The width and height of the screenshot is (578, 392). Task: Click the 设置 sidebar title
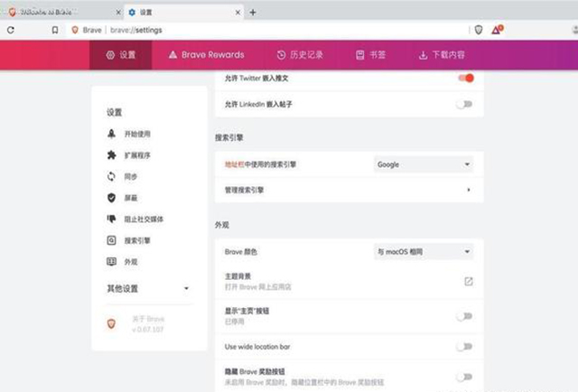click(115, 113)
